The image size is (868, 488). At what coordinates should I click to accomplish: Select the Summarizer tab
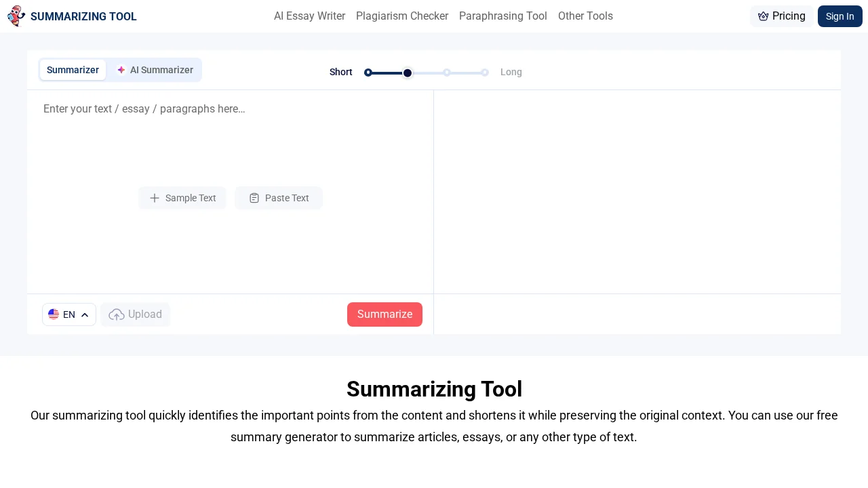(x=73, y=70)
